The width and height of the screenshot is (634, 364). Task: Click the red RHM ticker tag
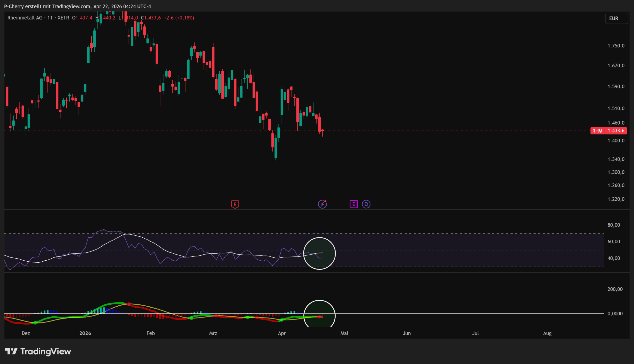pos(597,131)
